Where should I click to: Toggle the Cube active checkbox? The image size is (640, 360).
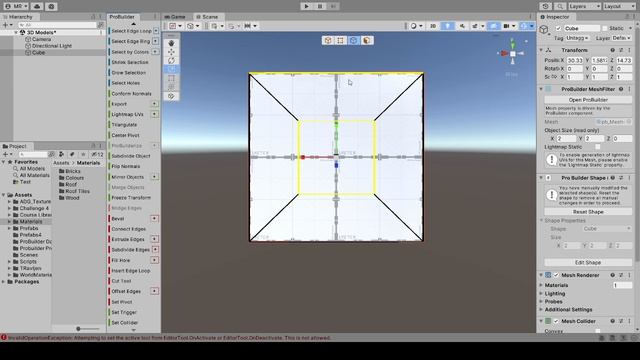pos(558,28)
